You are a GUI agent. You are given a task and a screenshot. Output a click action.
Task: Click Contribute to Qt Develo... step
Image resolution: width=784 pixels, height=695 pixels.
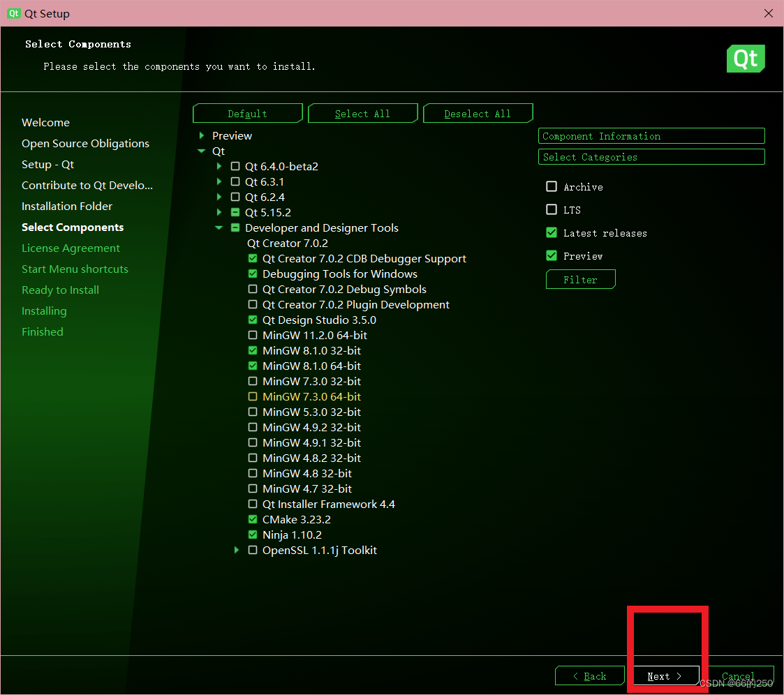pyautogui.click(x=87, y=186)
